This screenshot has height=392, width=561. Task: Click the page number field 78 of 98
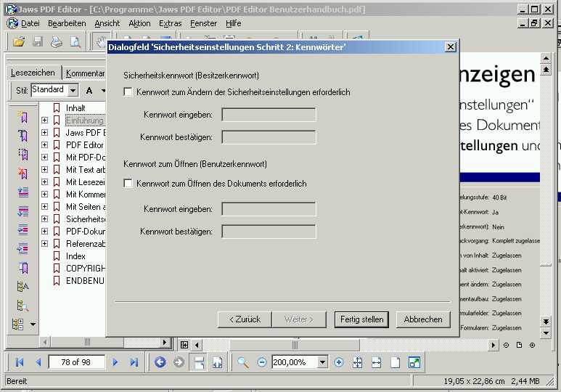(x=76, y=362)
